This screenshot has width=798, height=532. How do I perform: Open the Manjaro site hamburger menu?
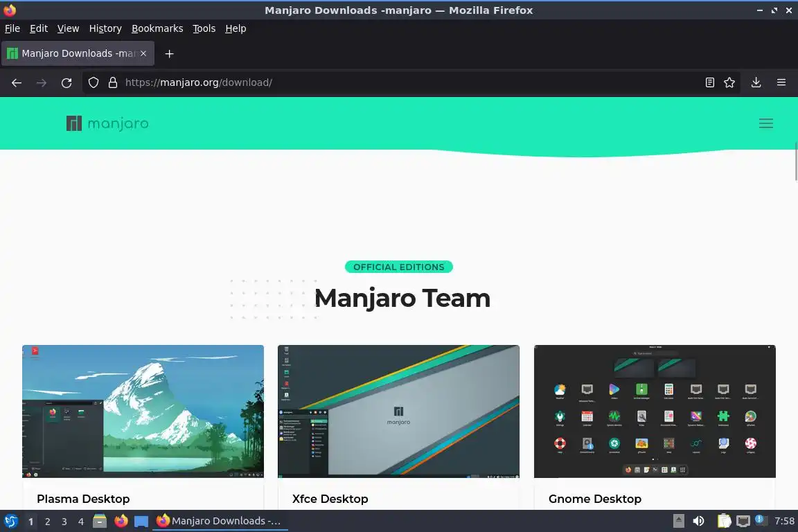pyautogui.click(x=765, y=123)
